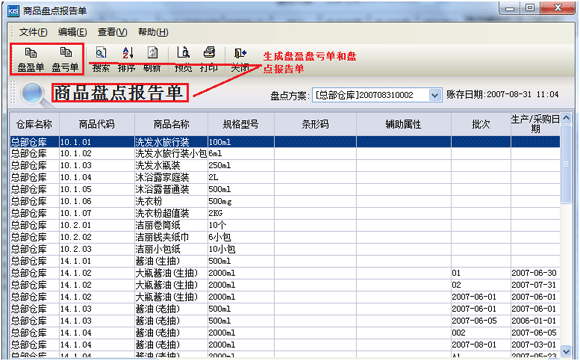
Task: Click the 商品名称 column header
Action: click(171, 124)
